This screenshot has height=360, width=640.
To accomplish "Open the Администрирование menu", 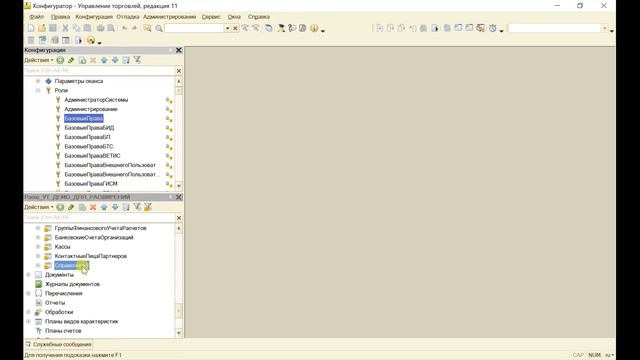I will [169, 17].
